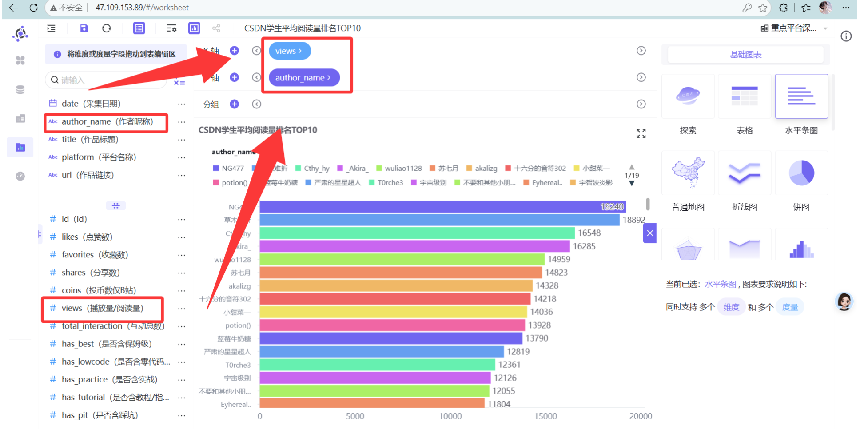This screenshot has width=868, height=442.
Task: Open the workspace selector dropdown
Action: coord(794,28)
